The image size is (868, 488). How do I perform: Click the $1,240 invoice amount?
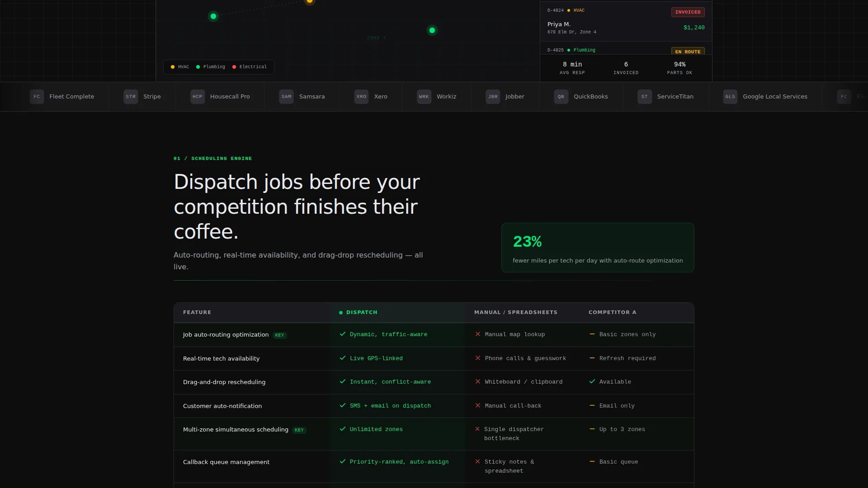tap(694, 28)
